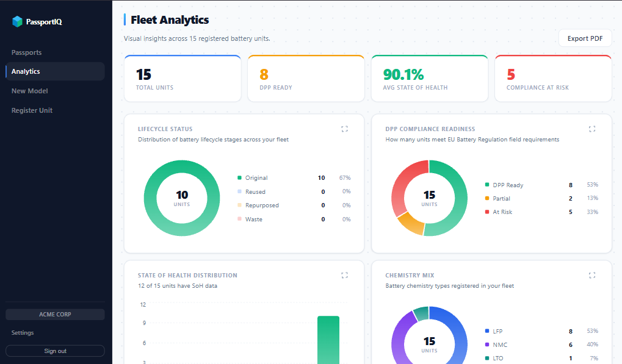Click the green Lifecycle Status donut ring

point(182,166)
